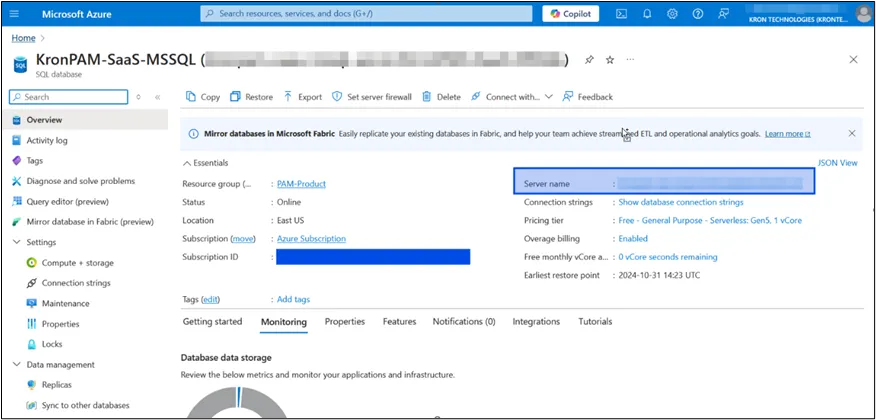The image size is (876, 420).
Task: Click the SQL database resource icon
Action: click(21, 64)
